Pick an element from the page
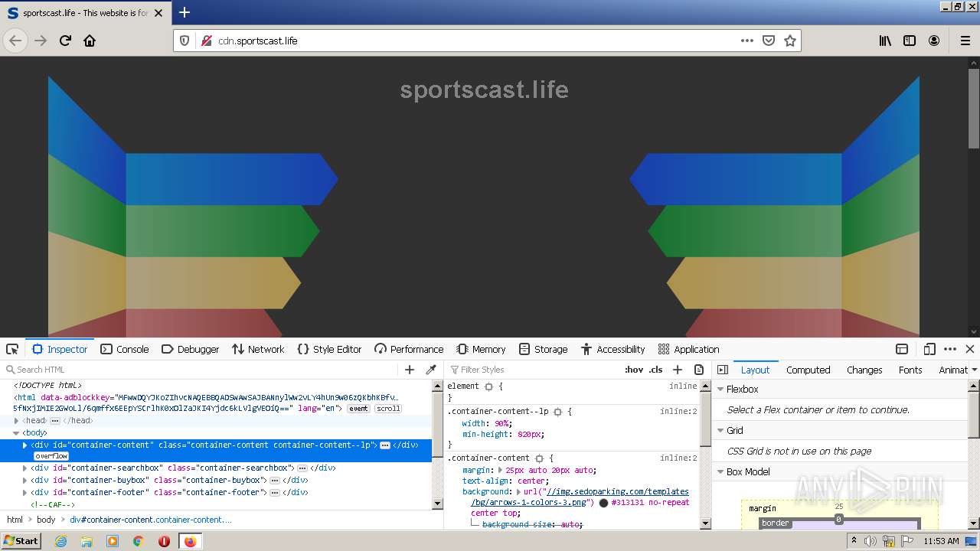Image resolution: width=980 pixels, height=551 pixels. click(x=12, y=349)
